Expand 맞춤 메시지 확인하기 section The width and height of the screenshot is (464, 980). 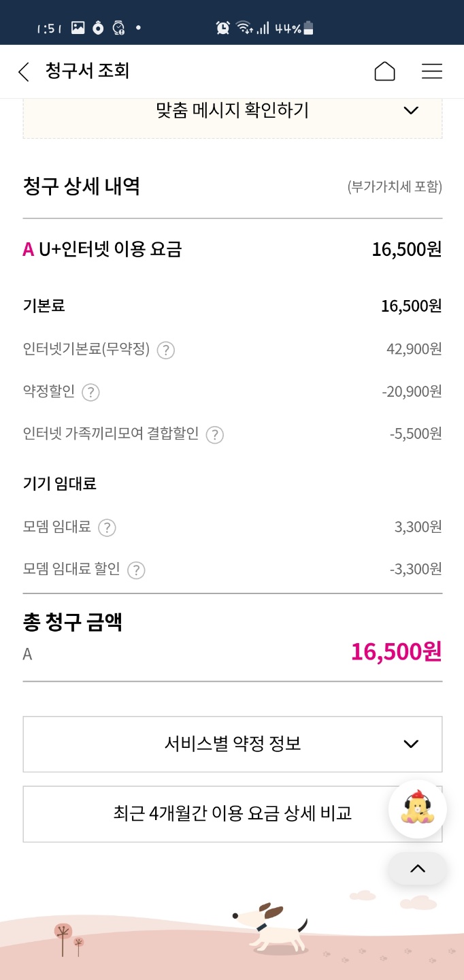[233, 111]
